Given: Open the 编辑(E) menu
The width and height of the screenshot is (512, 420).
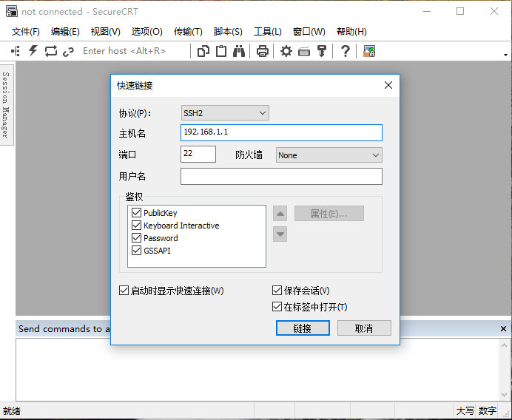Looking at the screenshot, I should 65,32.
